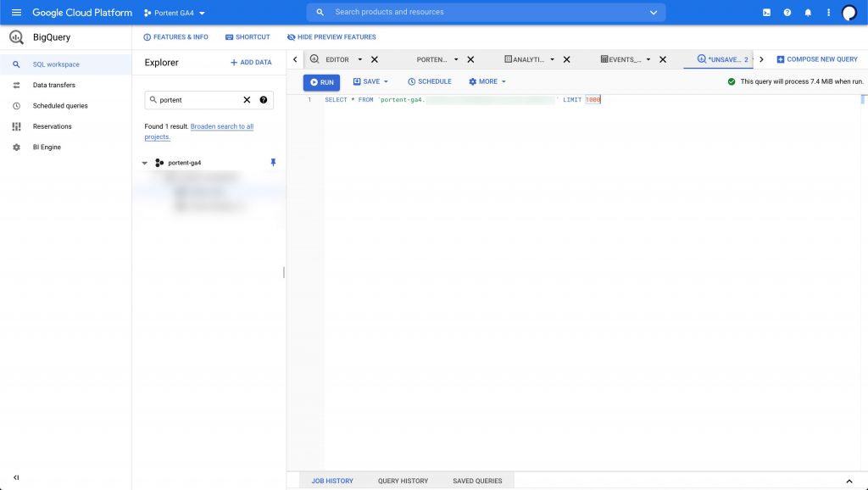
Task: Schedule the query
Action: point(430,82)
